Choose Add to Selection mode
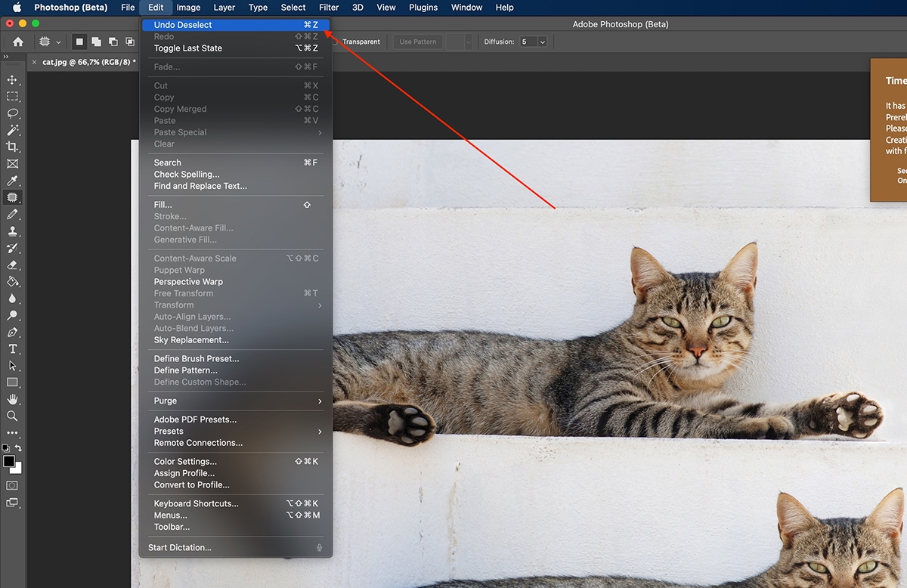The width and height of the screenshot is (907, 588). pos(96,42)
